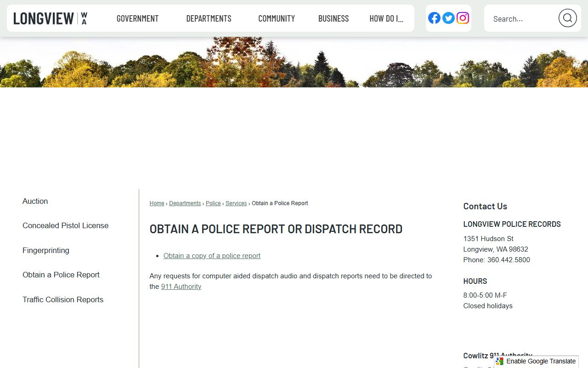Click Police breadcrumb link
Screen dimensions: 588x368
point(213,203)
